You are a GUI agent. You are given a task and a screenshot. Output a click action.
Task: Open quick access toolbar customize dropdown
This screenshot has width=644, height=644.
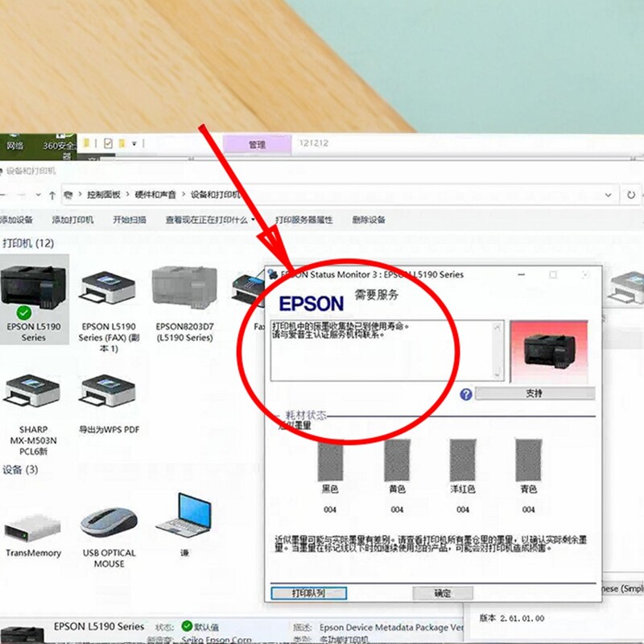[134, 144]
